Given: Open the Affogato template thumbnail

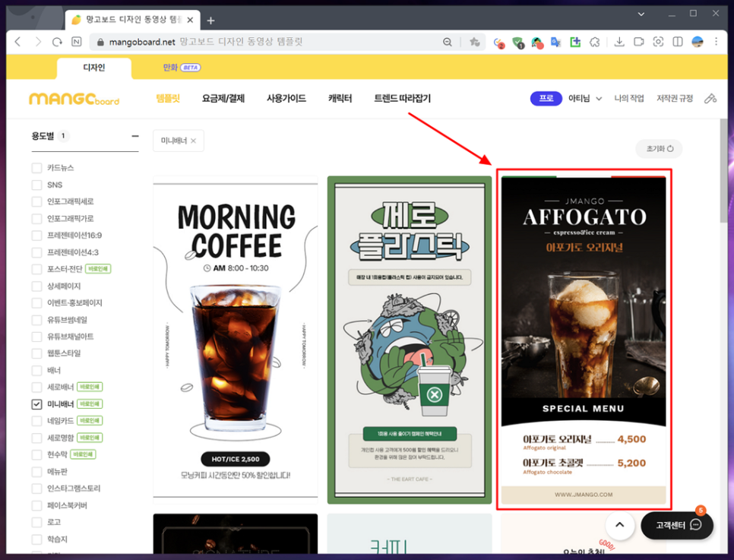Looking at the screenshot, I should 584,340.
